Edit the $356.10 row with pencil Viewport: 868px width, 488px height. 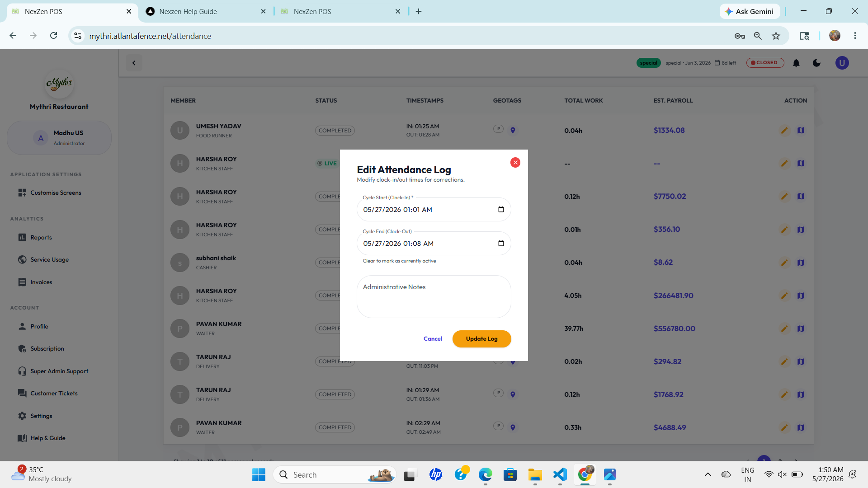tap(784, 230)
